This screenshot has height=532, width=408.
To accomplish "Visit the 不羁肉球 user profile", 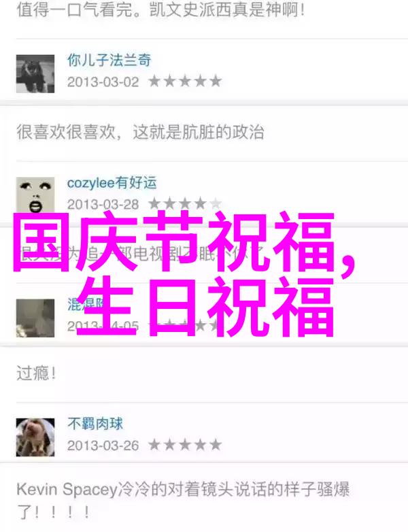I will tap(95, 424).
